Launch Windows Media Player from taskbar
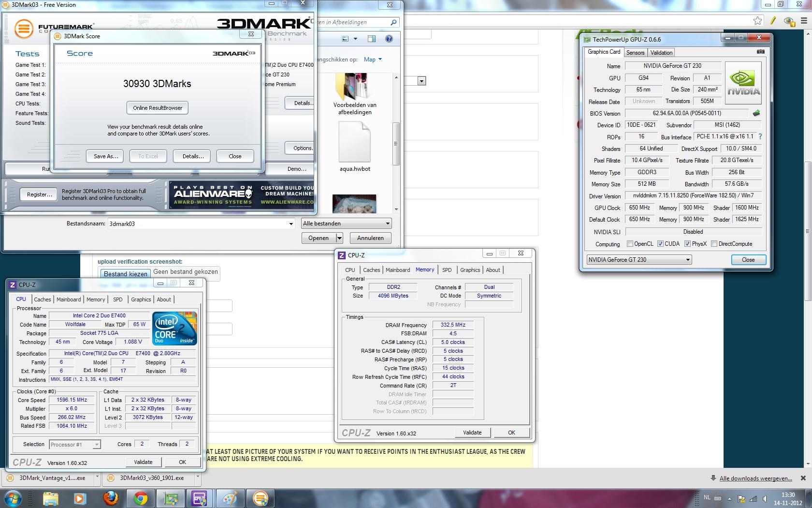This screenshot has width=812, height=508. pyautogui.click(x=80, y=498)
